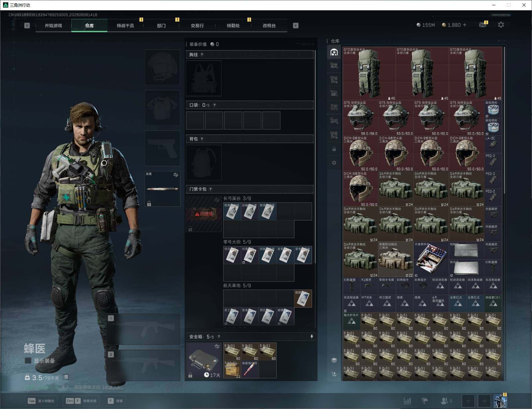Click the help icon beside 安全箱
532x409 pixels.
[219, 337]
